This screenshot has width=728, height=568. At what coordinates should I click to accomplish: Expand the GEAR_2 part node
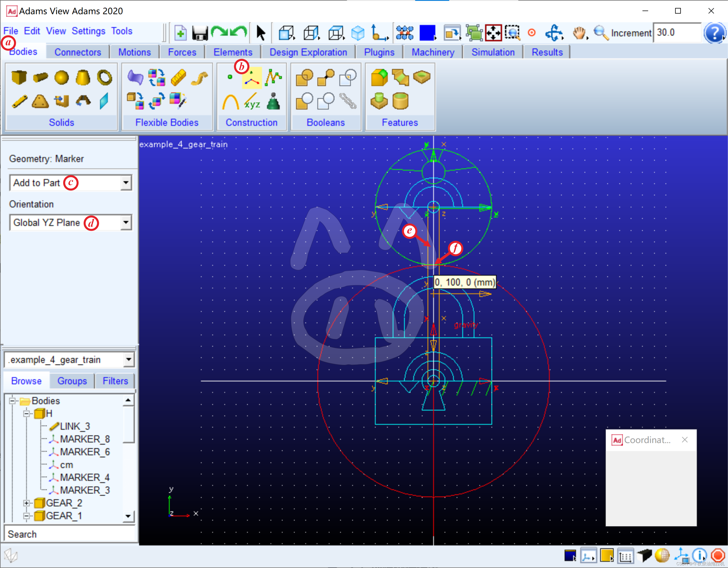coord(26,503)
